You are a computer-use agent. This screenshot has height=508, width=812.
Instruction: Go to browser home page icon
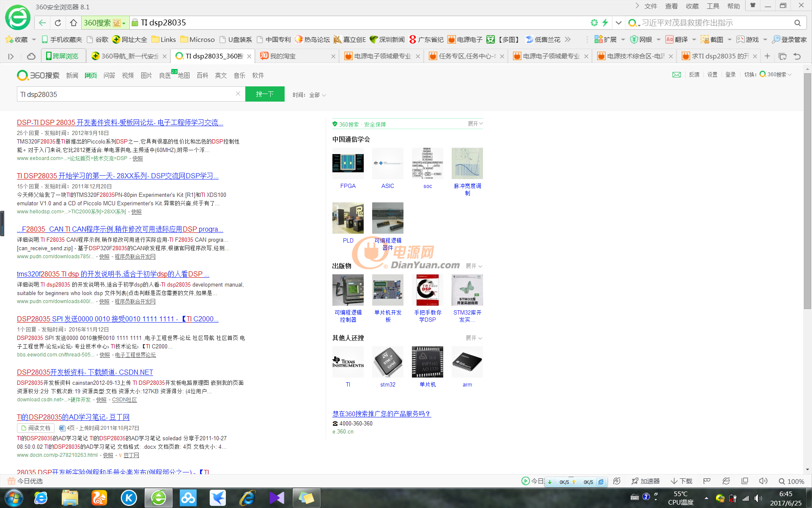click(74, 23)
